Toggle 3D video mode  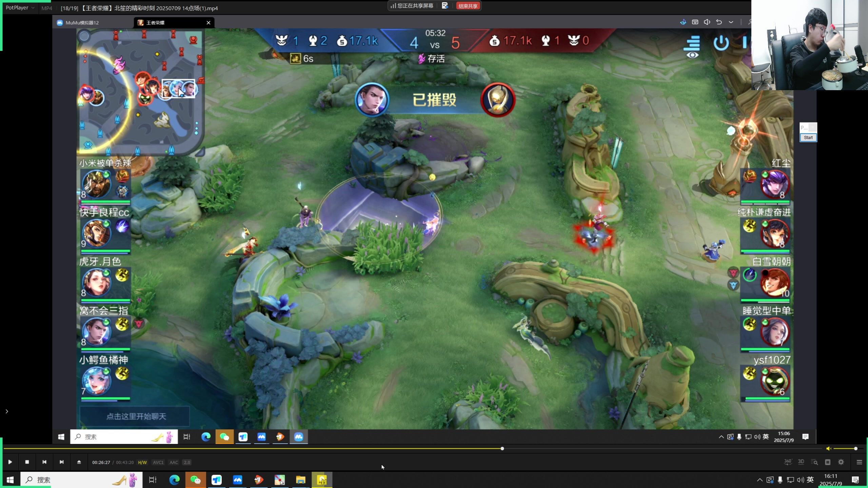(x=801, y=462)
